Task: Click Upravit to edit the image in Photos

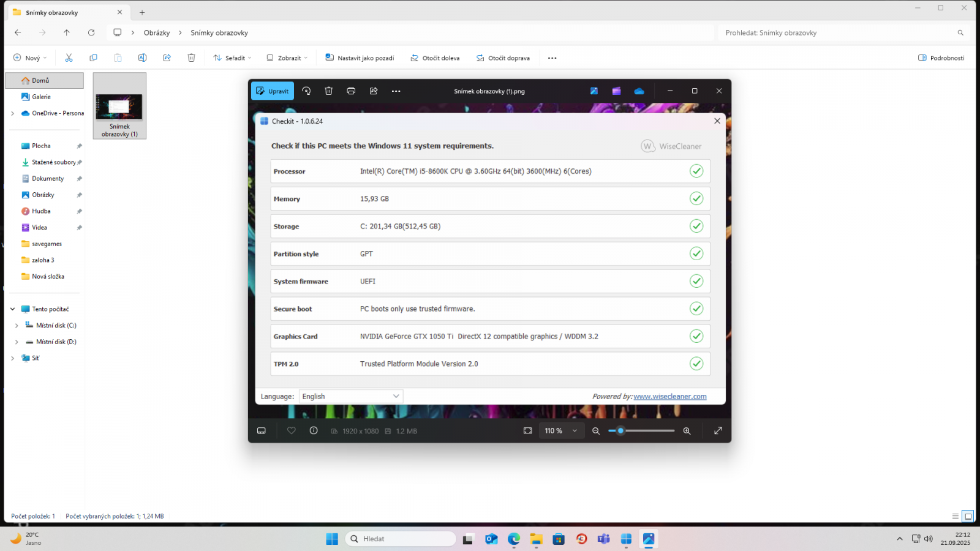Action: pos(272,91)
